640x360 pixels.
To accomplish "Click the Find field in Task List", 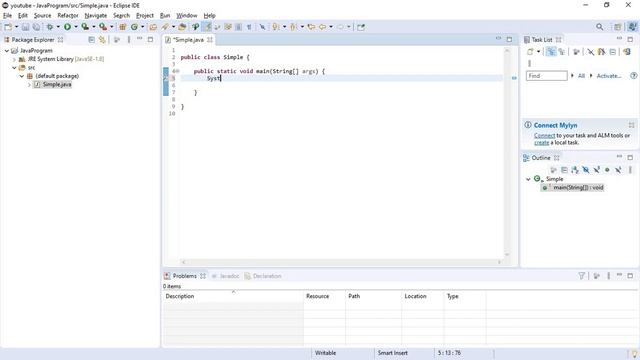I will coord(547,76).
